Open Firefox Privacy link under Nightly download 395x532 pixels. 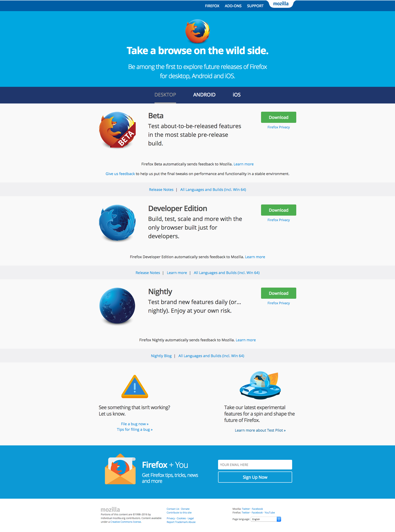tap(279, 303)
